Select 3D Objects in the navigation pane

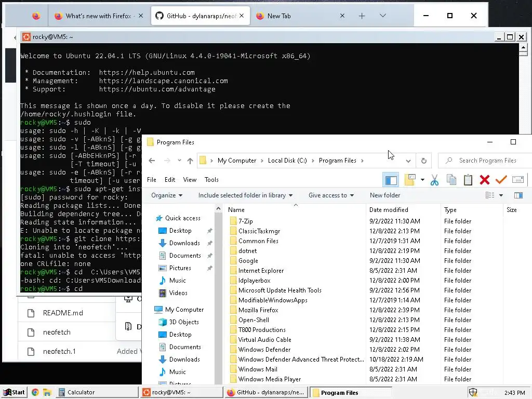coord(183,322)
